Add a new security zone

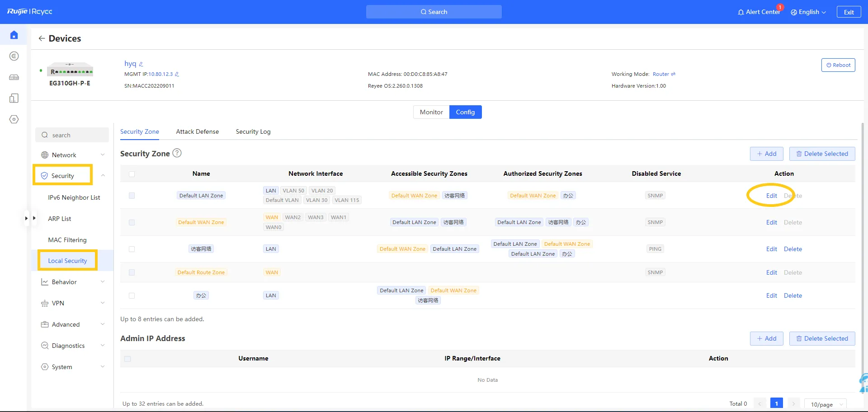point(766,154)
